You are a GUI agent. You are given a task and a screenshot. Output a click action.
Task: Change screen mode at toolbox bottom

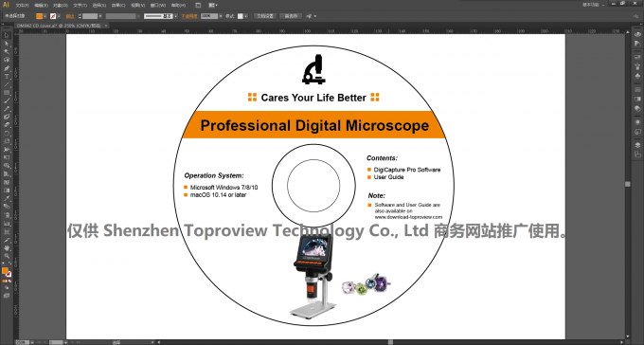click(7, 296)
